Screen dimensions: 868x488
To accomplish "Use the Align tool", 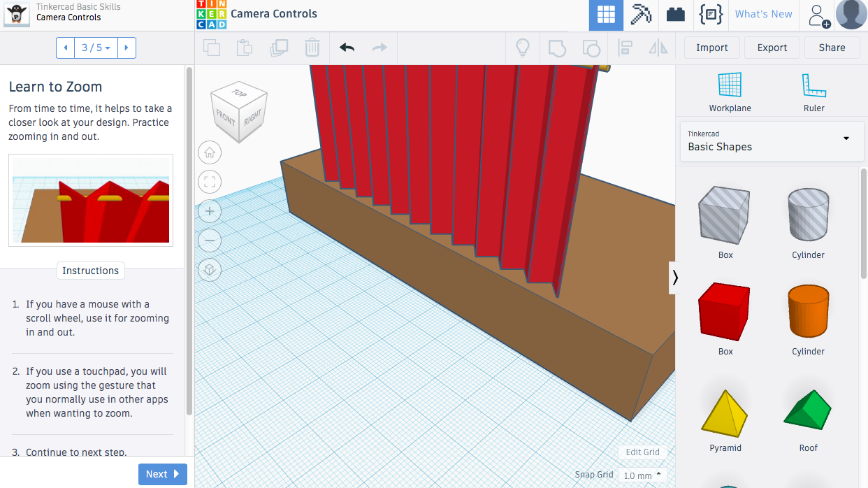I will (x=625, y=48).
